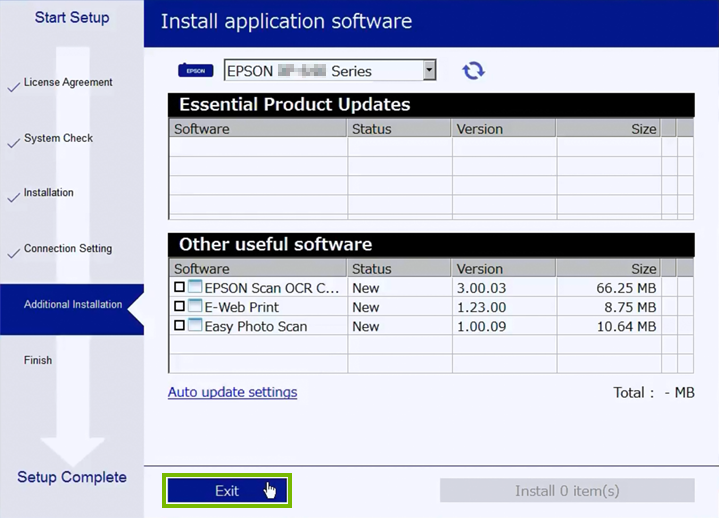Click the Install 0 item(s) button
The height and width of the screenshot is (518, 719).
pyautogui.click(x=567, y=490)
